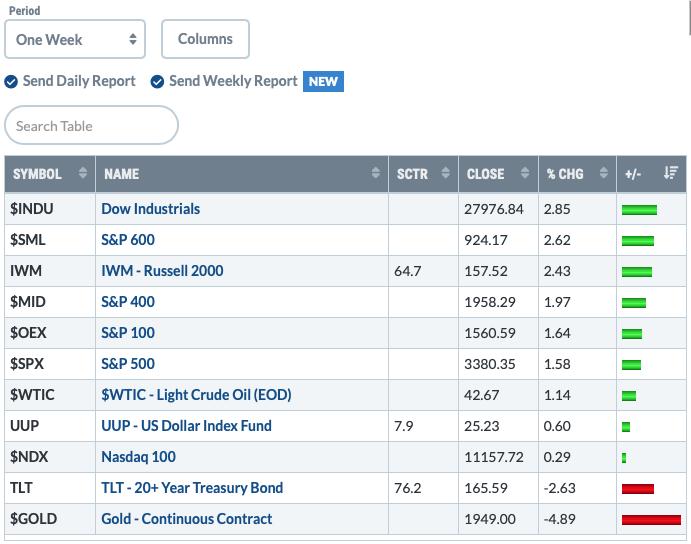Toggle the Send Weekly Report checkbox
The width and height of the screenshot is (691, 544).
157,82
